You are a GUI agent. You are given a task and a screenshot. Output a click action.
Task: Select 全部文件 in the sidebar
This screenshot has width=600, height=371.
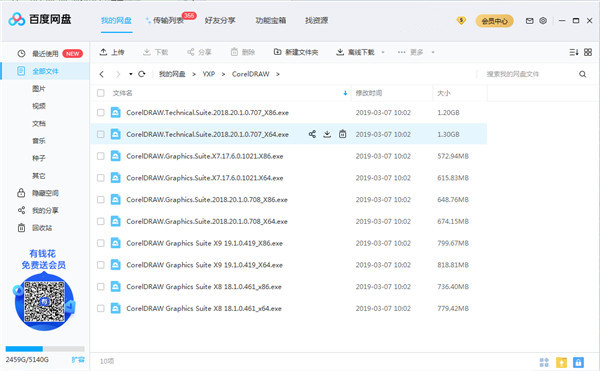45,71
